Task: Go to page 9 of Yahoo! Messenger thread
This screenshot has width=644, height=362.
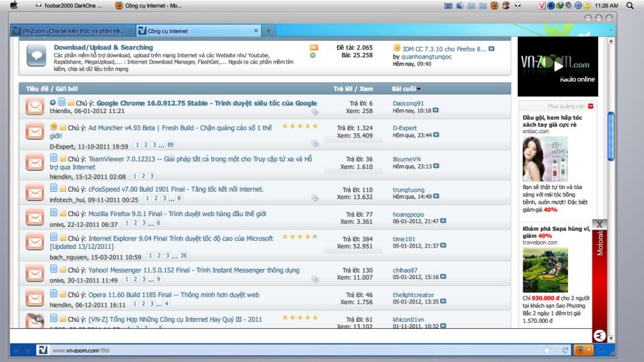Action: point(158,279)
